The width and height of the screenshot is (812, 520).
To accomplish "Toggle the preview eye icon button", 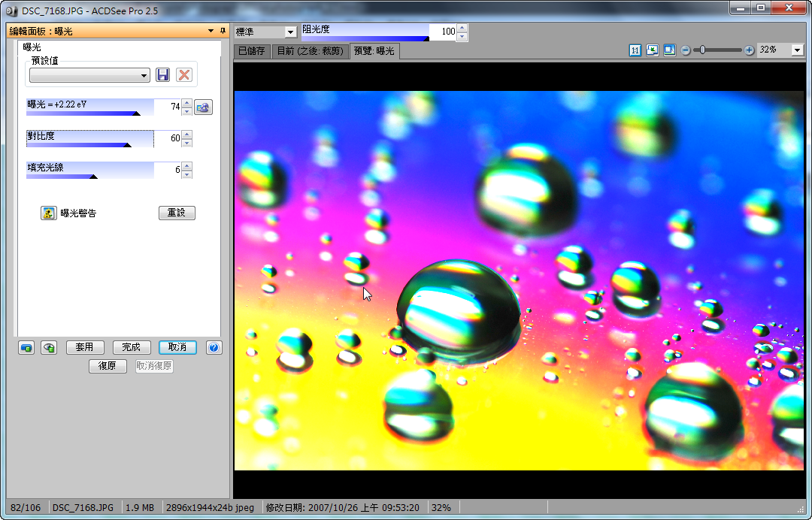I will [49, 347].
